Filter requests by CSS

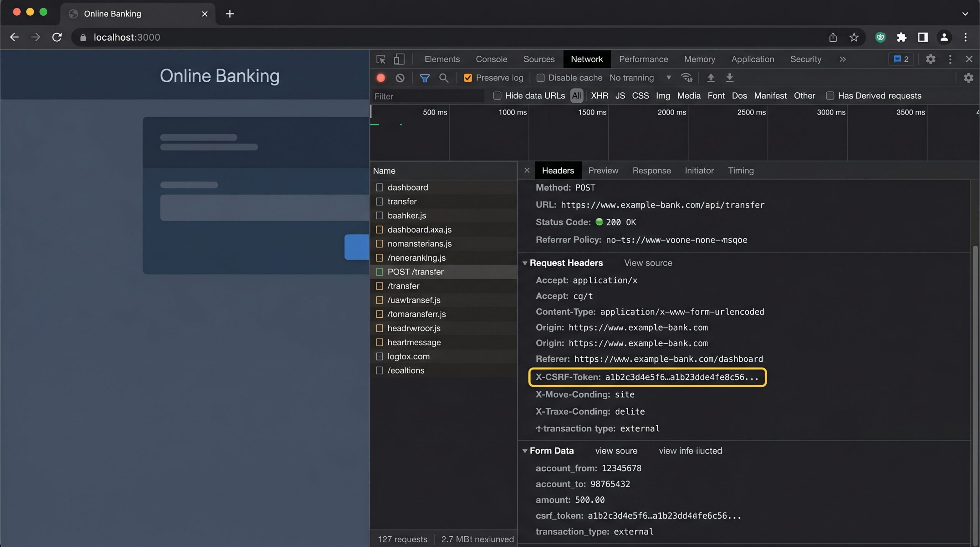(x=640, y=96)
